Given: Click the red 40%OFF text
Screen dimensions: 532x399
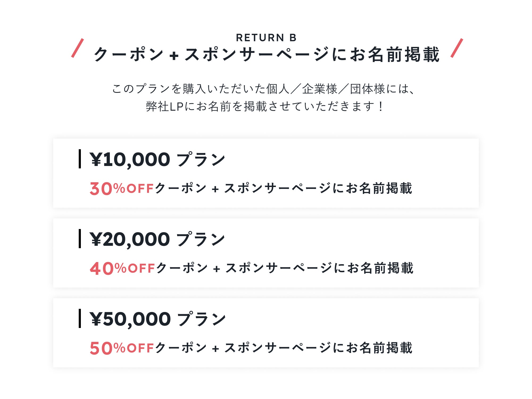Looking at the screenshot, I should click(x=122, y=268).
